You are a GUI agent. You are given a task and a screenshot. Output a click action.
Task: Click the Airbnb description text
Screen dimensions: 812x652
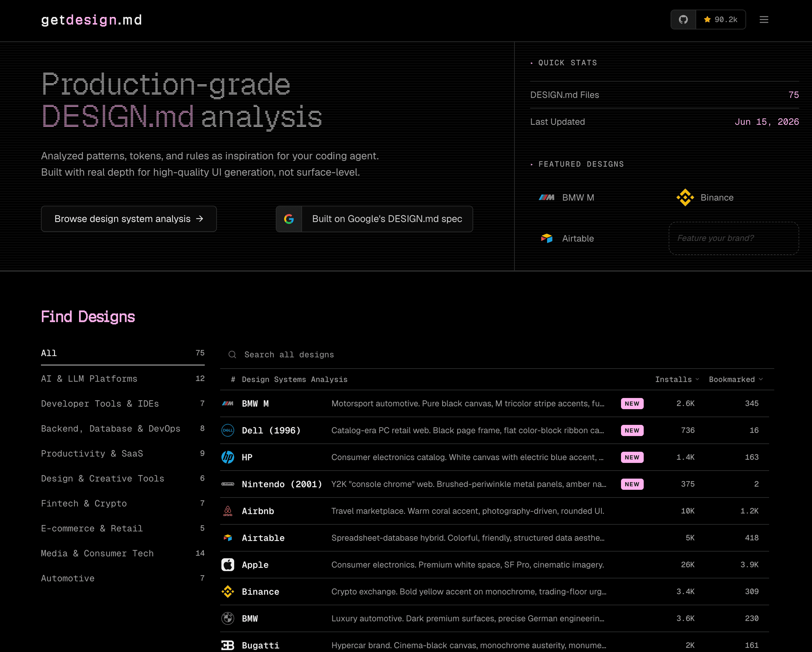click(x=468, y=511)
